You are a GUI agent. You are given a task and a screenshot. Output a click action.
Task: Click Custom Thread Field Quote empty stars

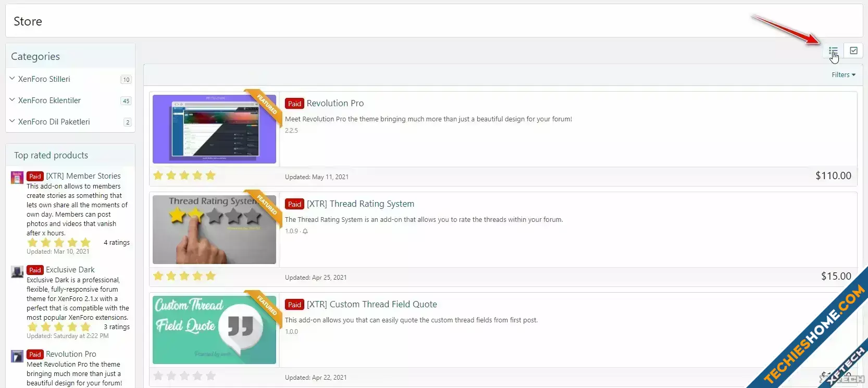tap(184, 376)
